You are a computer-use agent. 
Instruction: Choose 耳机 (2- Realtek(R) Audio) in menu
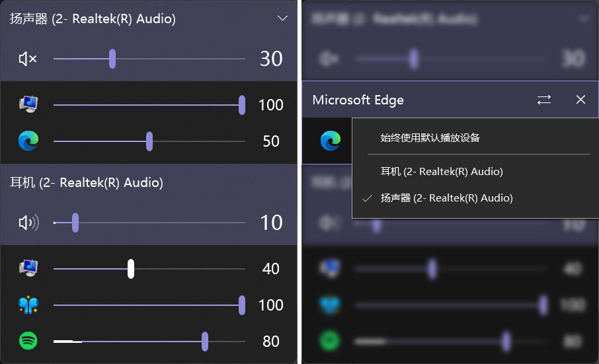(x=442, y=171)
